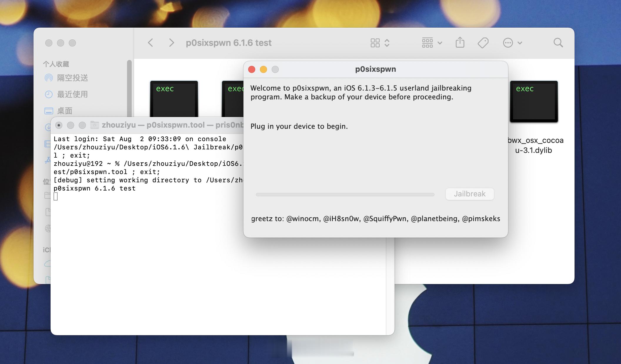
Task: Click the Finder sidebar scrollbar
Action: pos(129,88)
